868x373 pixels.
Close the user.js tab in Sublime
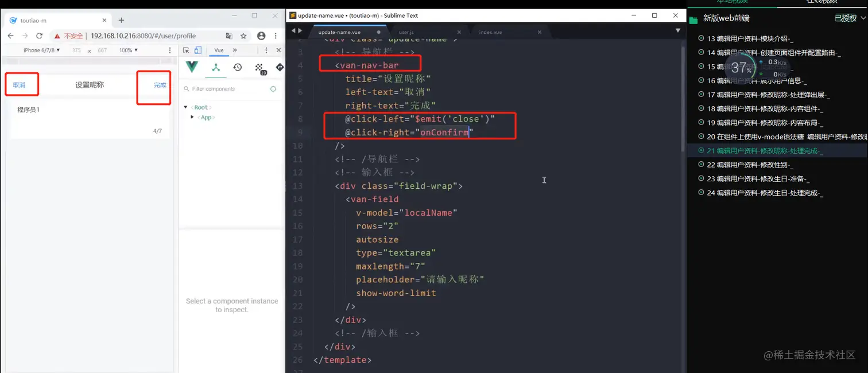[x=459, y=32]
